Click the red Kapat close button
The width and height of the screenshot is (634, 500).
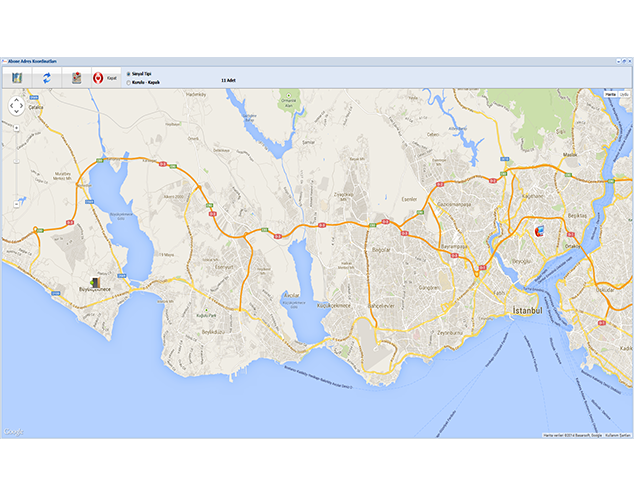click(106, 78)
